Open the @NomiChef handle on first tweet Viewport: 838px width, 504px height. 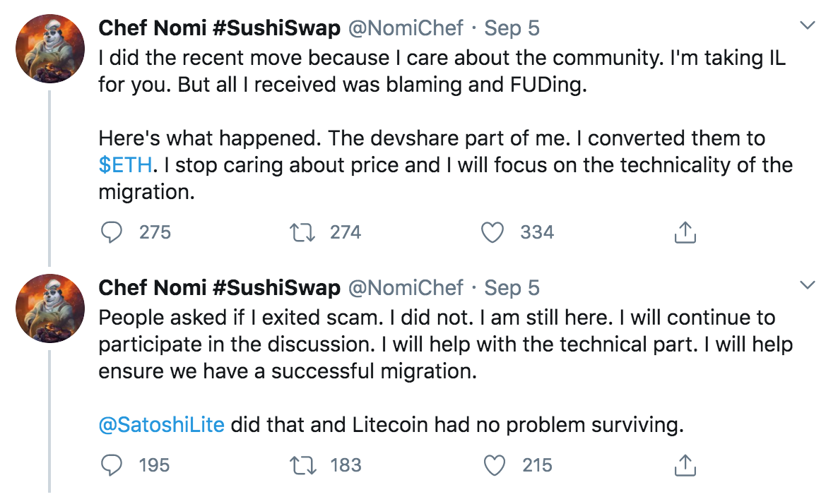406,28
